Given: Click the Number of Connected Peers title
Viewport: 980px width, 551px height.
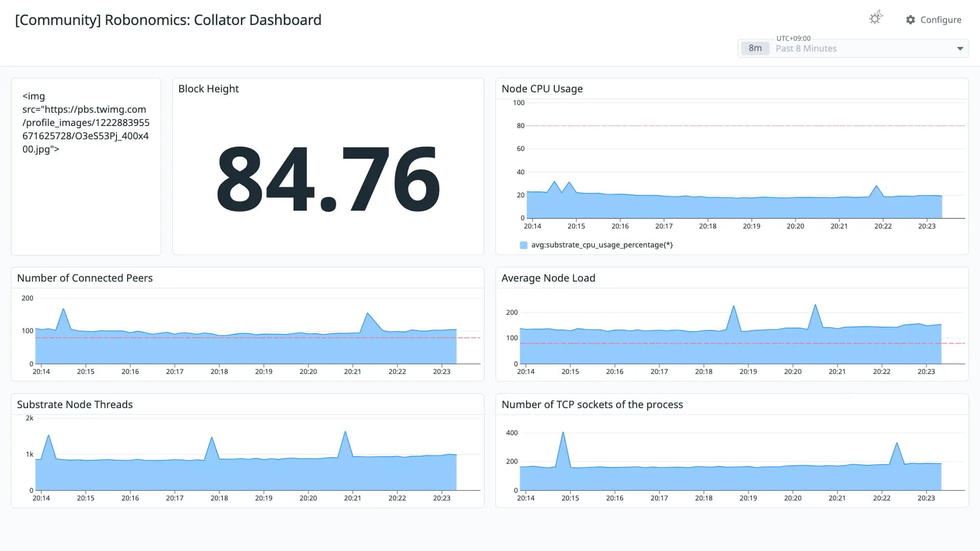Looking at the screenshot, I should (x=85, y=278).
